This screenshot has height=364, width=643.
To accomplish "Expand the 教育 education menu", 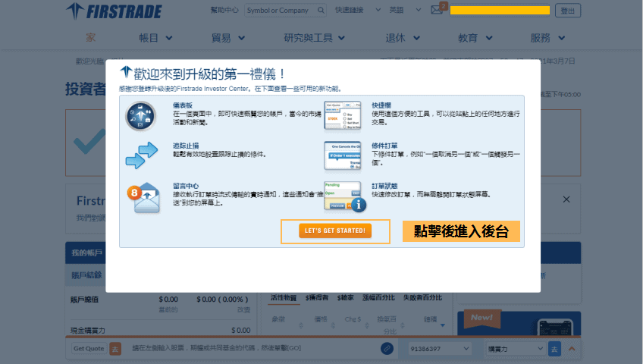I will click(475, 38).
